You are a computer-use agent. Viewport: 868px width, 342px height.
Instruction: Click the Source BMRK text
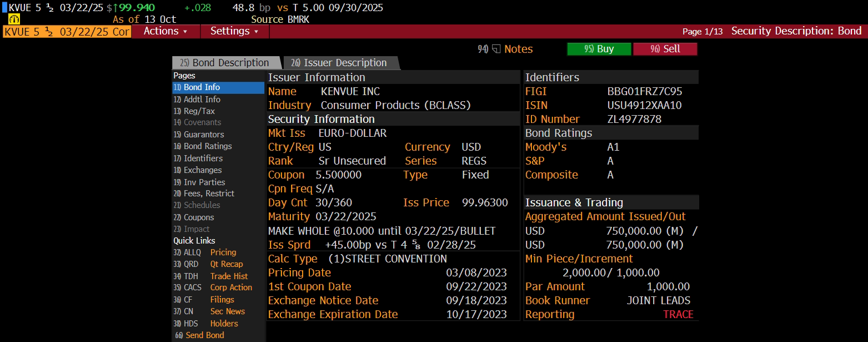click(280, 19)
